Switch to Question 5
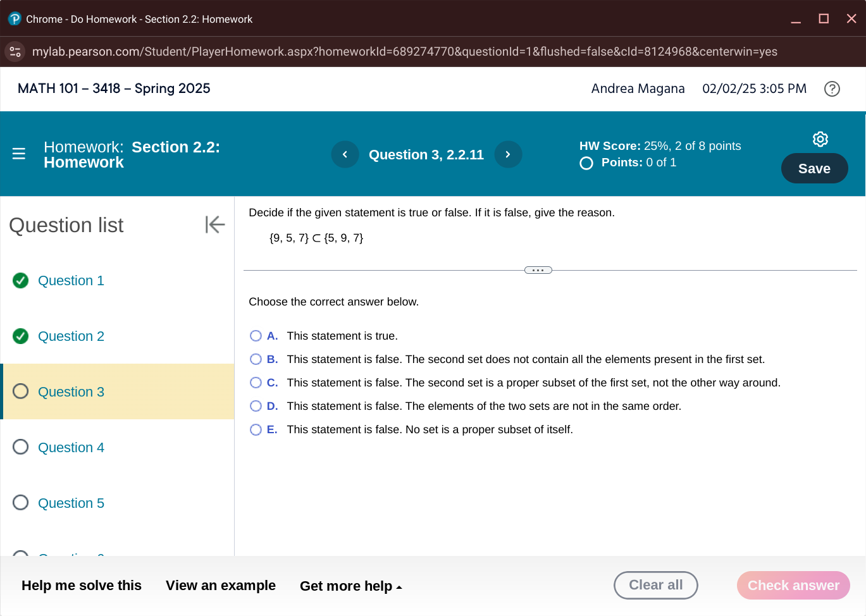This screenshot has width=866, height=616. click(71, 503)
